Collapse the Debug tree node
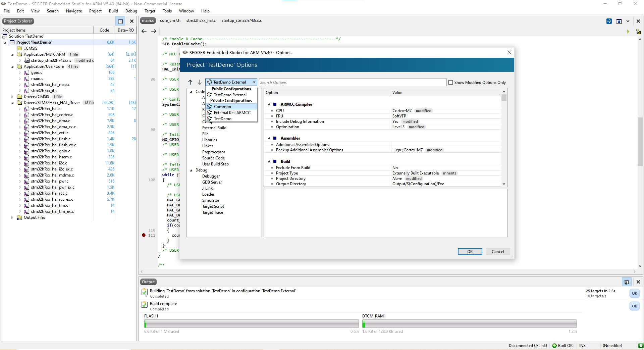This screenshot has height=350, width=644. click(x=191, y=170)
